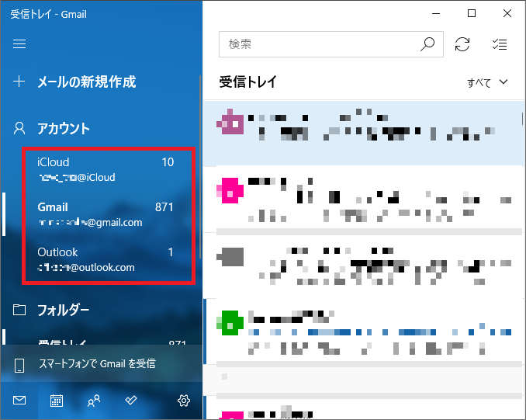Open Settings gear icon

click(x=184, y=400)
